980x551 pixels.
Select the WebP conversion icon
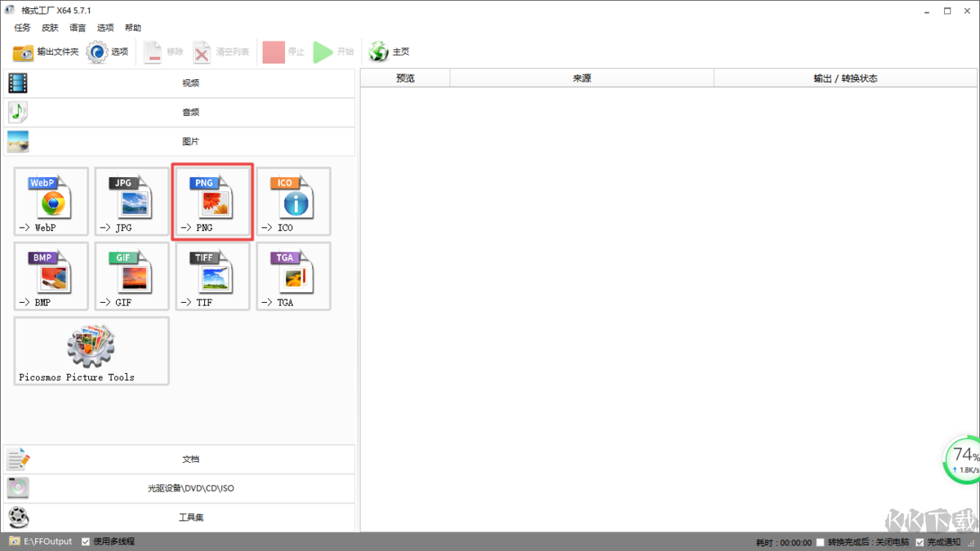(x=51, y=202)
